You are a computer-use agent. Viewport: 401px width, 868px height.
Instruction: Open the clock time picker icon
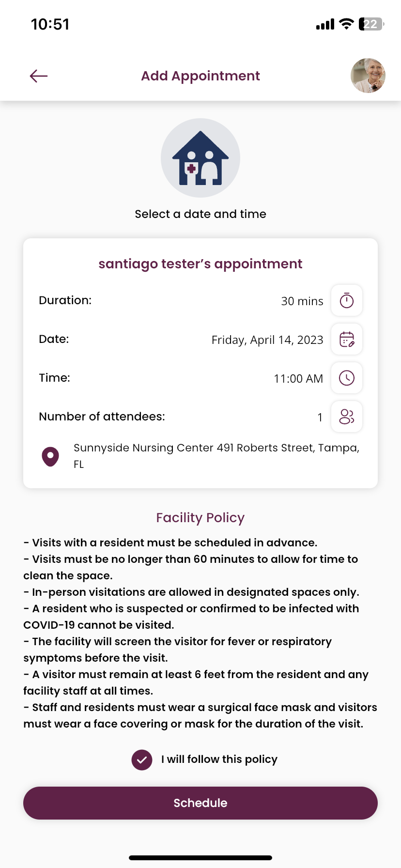pyautogui.click(x=347, y=378)
